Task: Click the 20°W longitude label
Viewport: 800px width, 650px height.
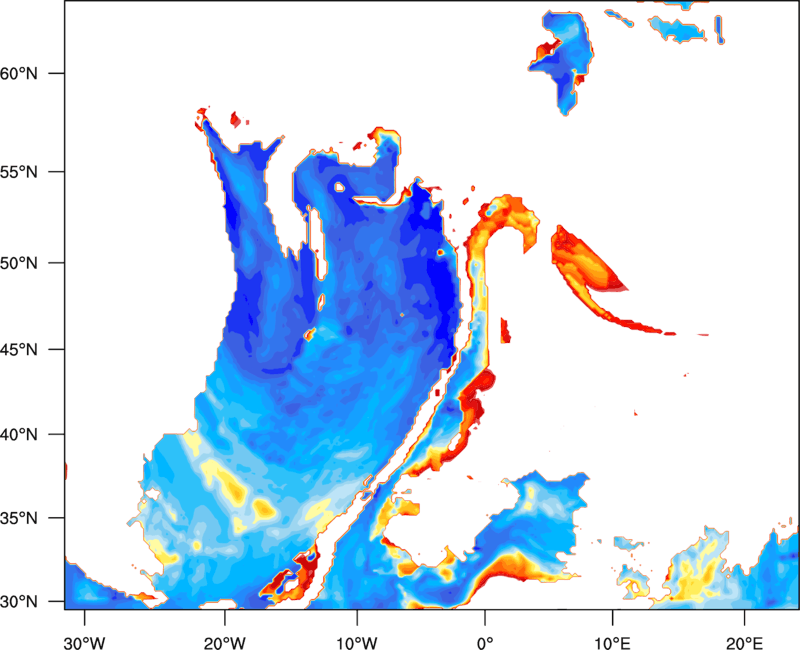Action: pos(225,643)
